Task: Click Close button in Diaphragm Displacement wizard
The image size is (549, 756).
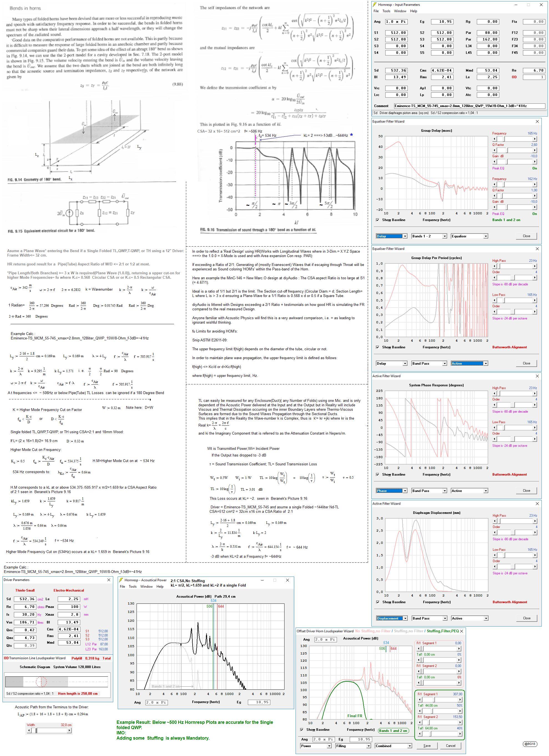Action: coord(526,618)
